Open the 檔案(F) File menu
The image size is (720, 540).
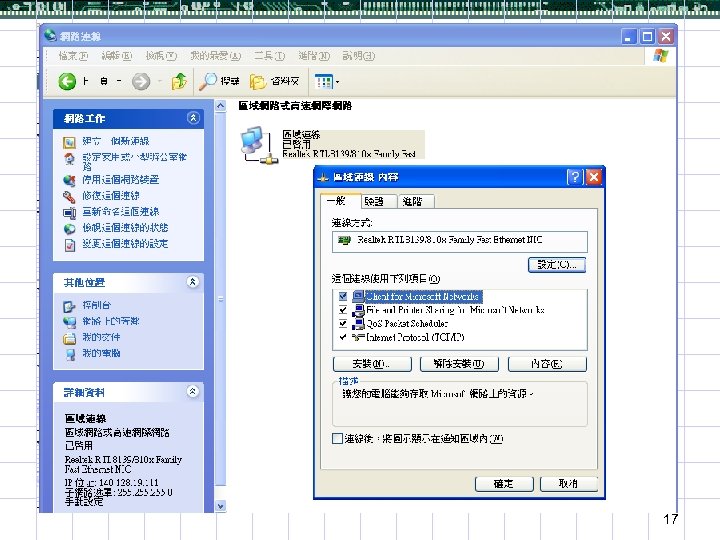pyautogui.click(x=73, y=56)
